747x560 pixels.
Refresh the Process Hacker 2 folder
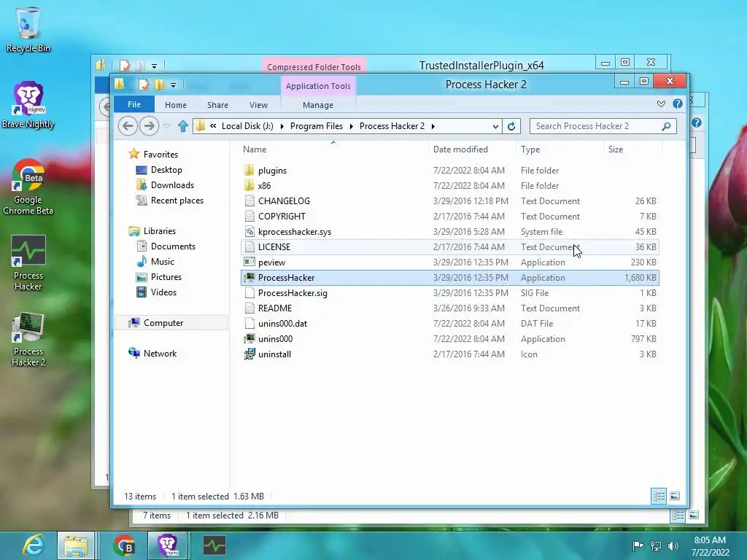click(511, 126)
